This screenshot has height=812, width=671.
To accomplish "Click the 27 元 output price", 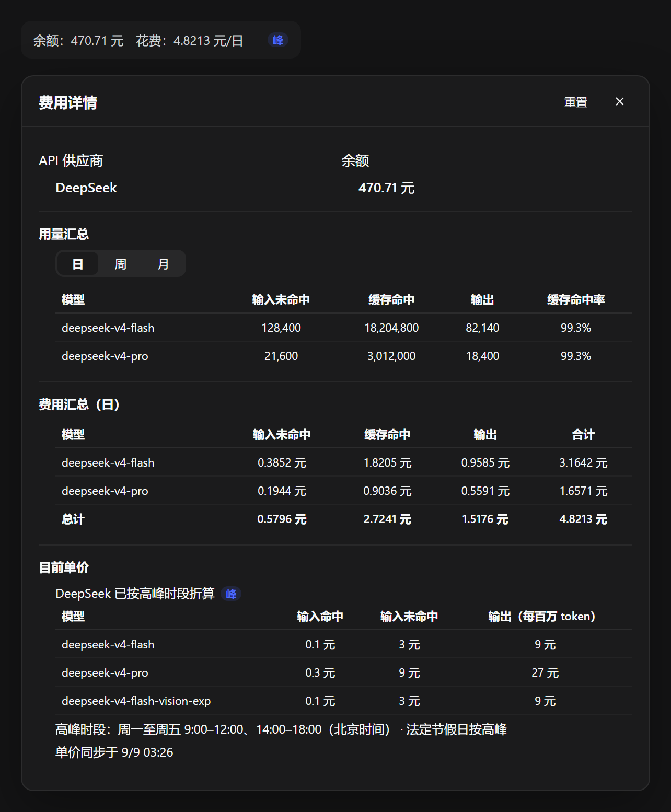I will [545, 673].
